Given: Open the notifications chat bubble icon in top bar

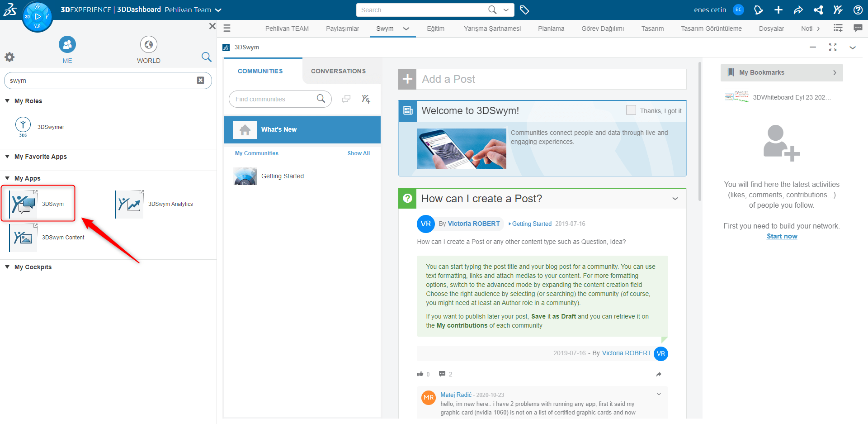Looking at the screenshot, I should point(759,10).
